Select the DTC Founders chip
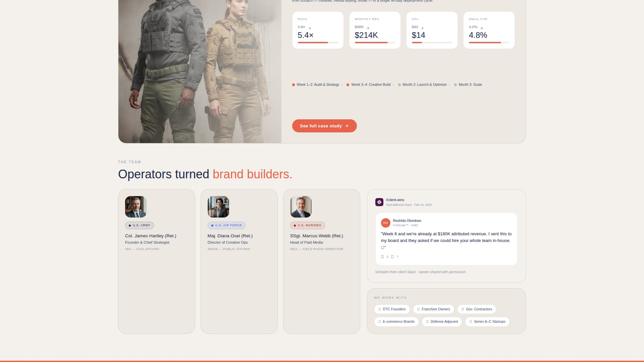Viewport: 644px width, 362px height. (392, 309)
